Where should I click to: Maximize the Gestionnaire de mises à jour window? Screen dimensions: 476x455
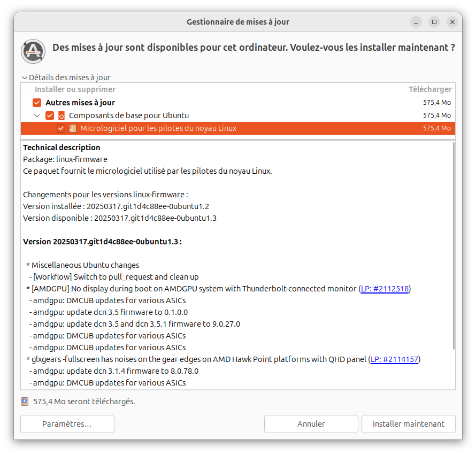pyautogui.click(x=434, y=22)
